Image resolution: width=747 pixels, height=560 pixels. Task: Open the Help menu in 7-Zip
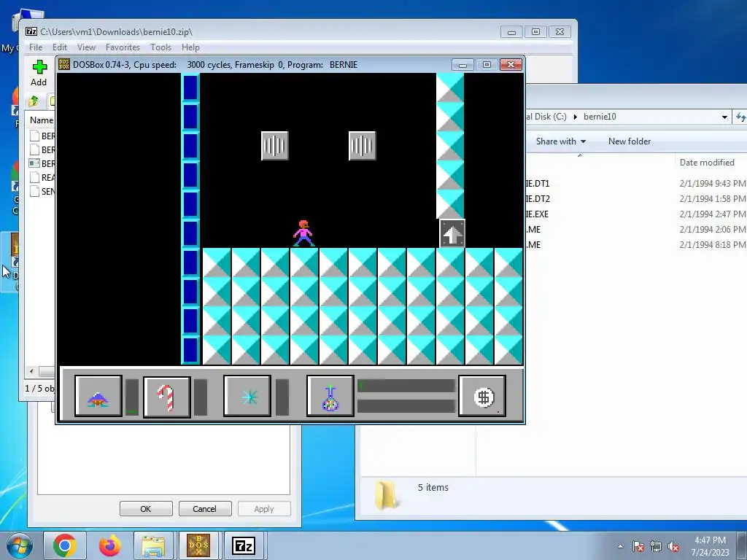click(x=190, y=47)
